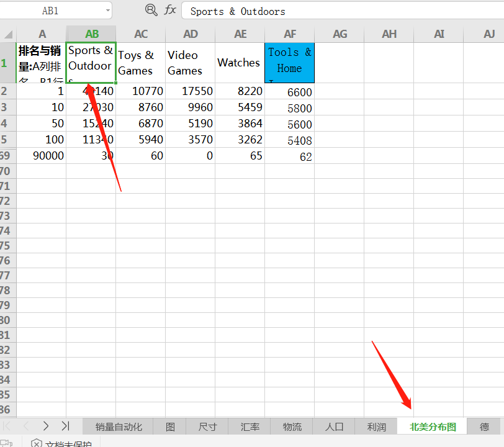Click cell with value 3262
The width and height of the screenshot is (504, 447).
[240, 140]
